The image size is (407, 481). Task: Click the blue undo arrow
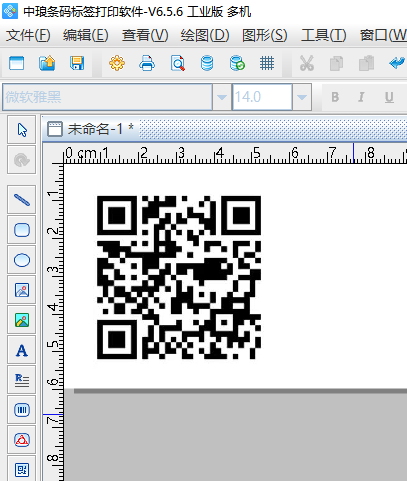point(397,63)
